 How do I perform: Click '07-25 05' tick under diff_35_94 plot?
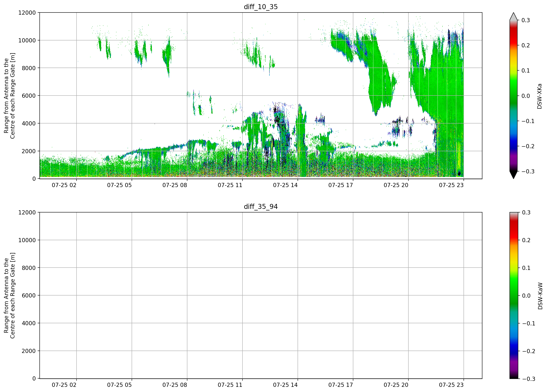(119, 385)
